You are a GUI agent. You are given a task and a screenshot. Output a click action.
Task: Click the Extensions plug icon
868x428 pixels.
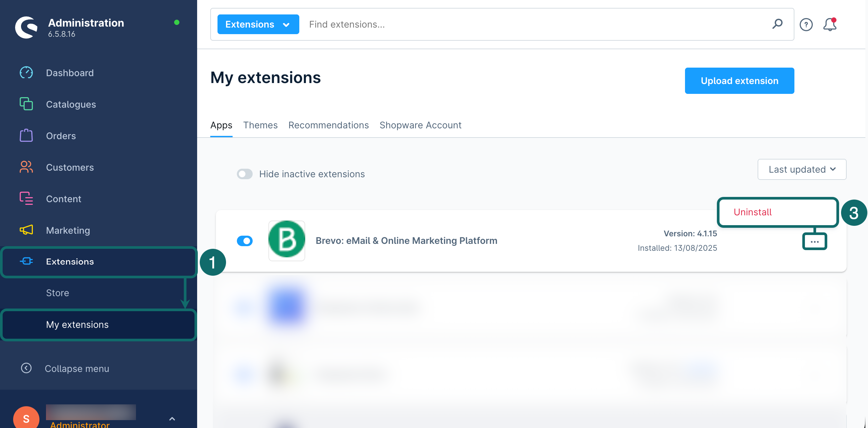tap(26, 261)
